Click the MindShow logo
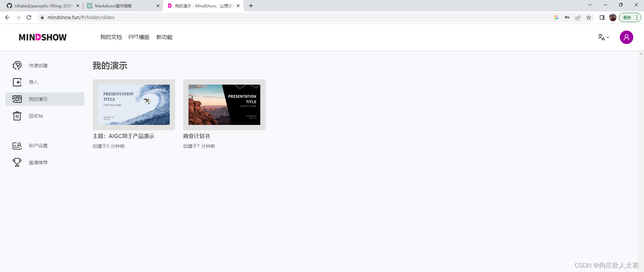 (x=43, y=37)
